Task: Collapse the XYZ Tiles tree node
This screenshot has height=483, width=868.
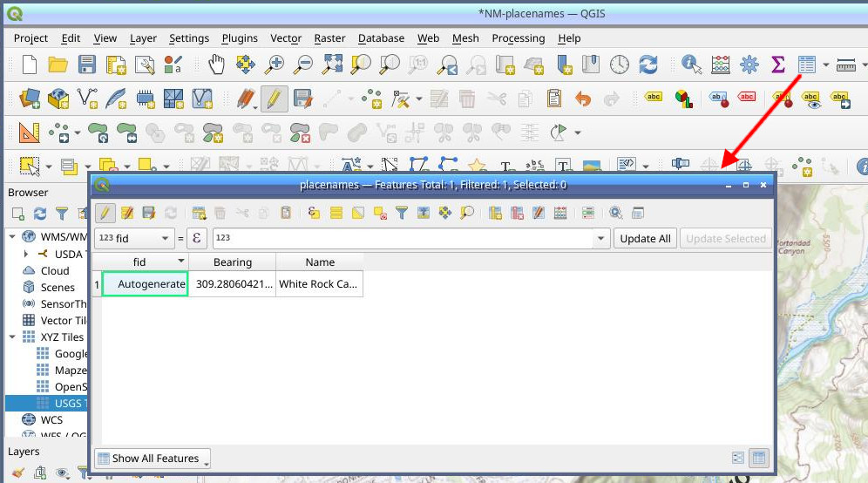Action: 13,337
